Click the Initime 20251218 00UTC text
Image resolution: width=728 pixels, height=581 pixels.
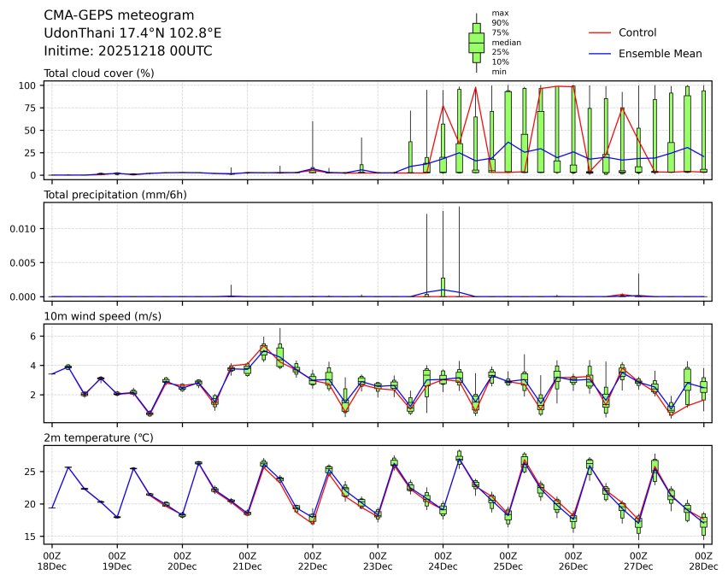(128, 51)
